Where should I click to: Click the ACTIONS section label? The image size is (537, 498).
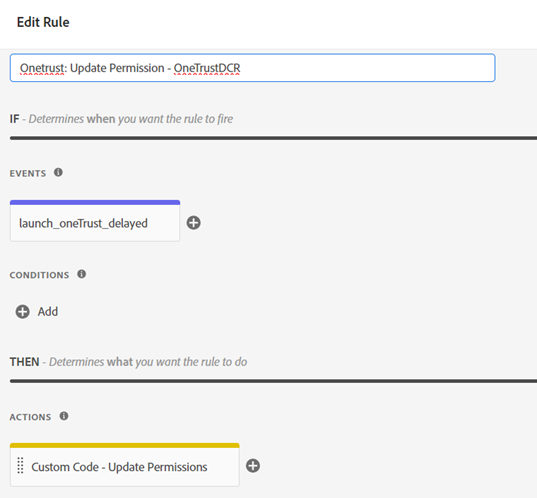(x=30, y=417)
